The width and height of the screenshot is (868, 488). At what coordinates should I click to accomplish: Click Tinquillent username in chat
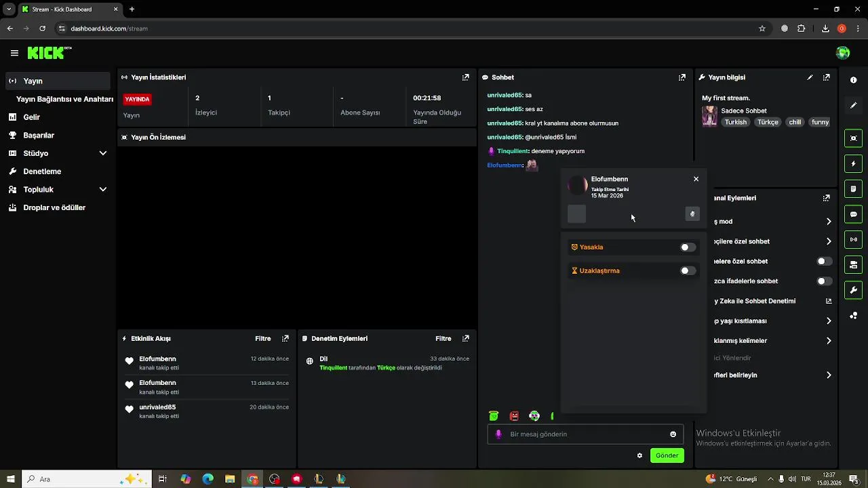pos(513,151)
